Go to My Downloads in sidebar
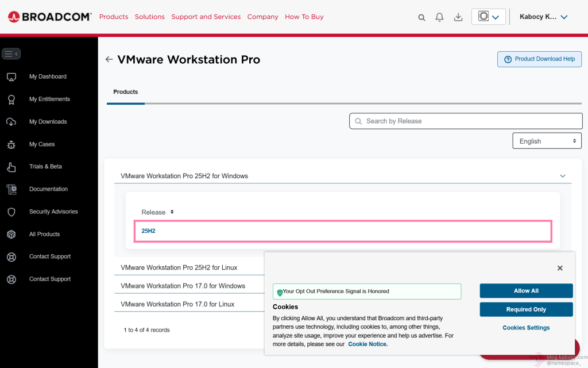588x368 pixels. coord(48,121)
